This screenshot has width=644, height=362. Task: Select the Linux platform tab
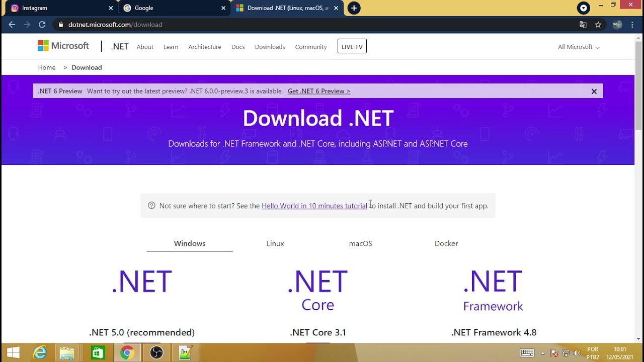click(x=275, y=243)
